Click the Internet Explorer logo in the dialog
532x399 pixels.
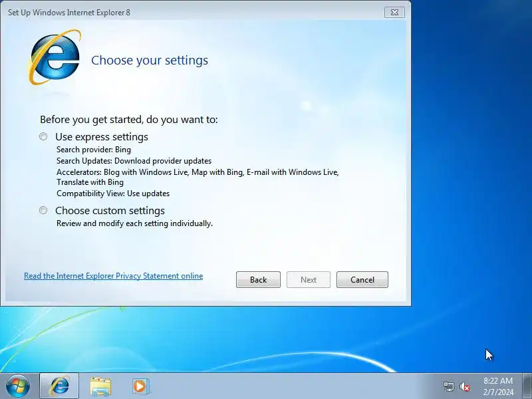pos(55,57)
